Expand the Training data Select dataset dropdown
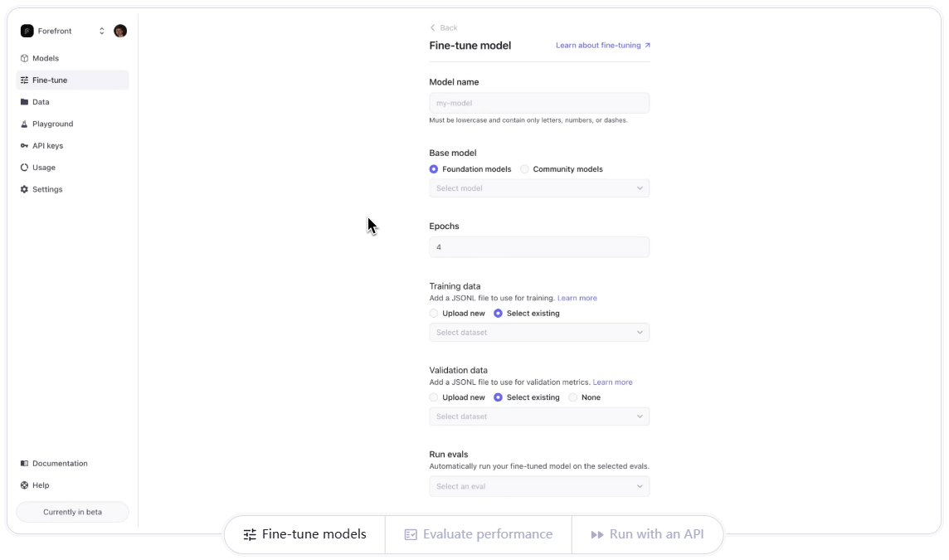This screenshot has width=949, height=560. (x=539, y=333)
